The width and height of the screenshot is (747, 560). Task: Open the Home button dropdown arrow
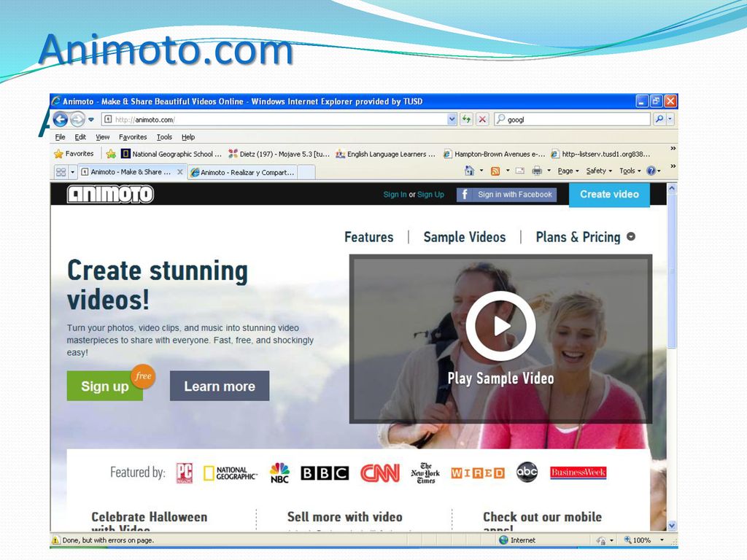(481, 171)
